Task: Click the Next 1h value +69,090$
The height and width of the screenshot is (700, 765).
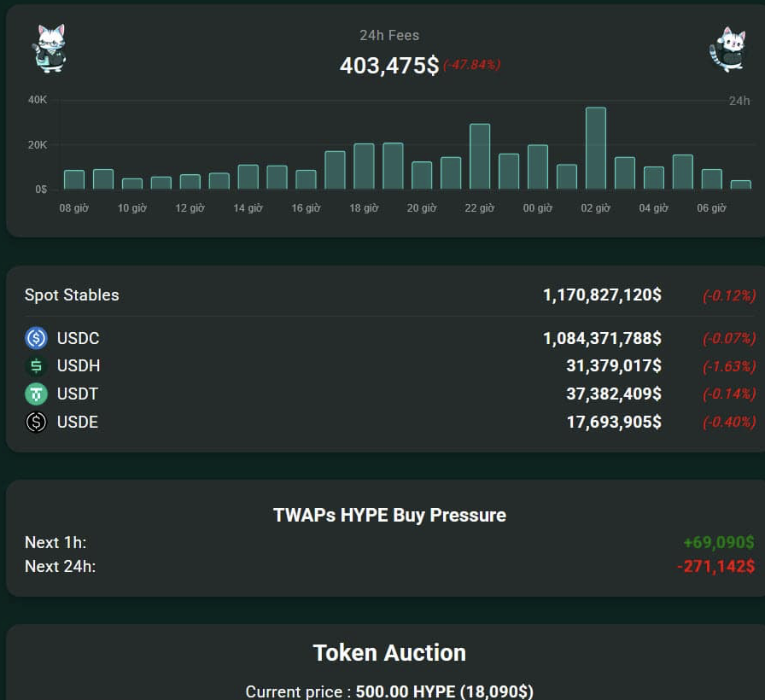Action: [x=718, y=542]
